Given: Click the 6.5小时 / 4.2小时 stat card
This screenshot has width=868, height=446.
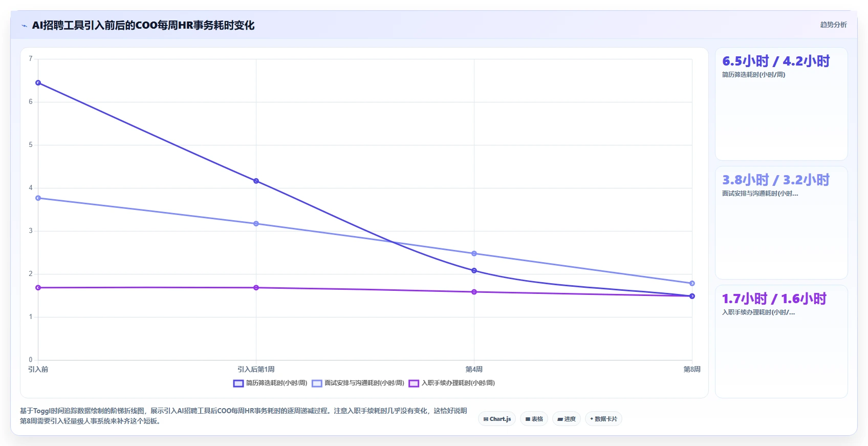Looking at the screenshot, I should 781,104.
